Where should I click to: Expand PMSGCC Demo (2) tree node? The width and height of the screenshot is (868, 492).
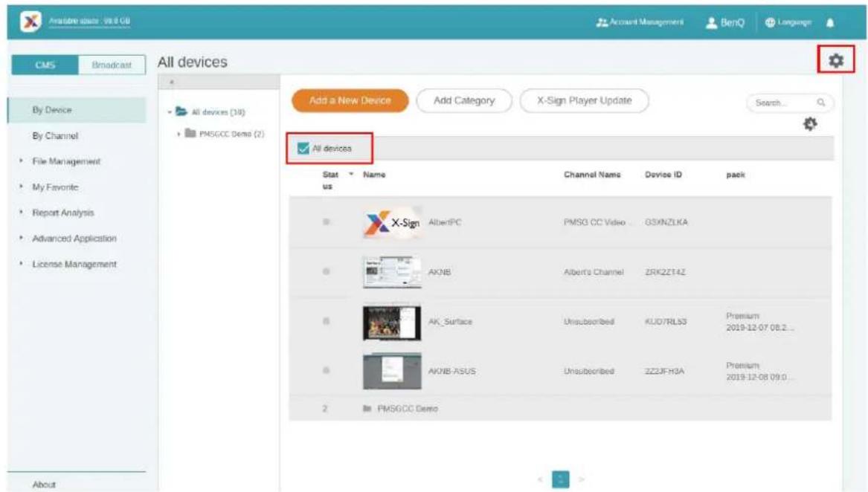[x=179, y=134]
